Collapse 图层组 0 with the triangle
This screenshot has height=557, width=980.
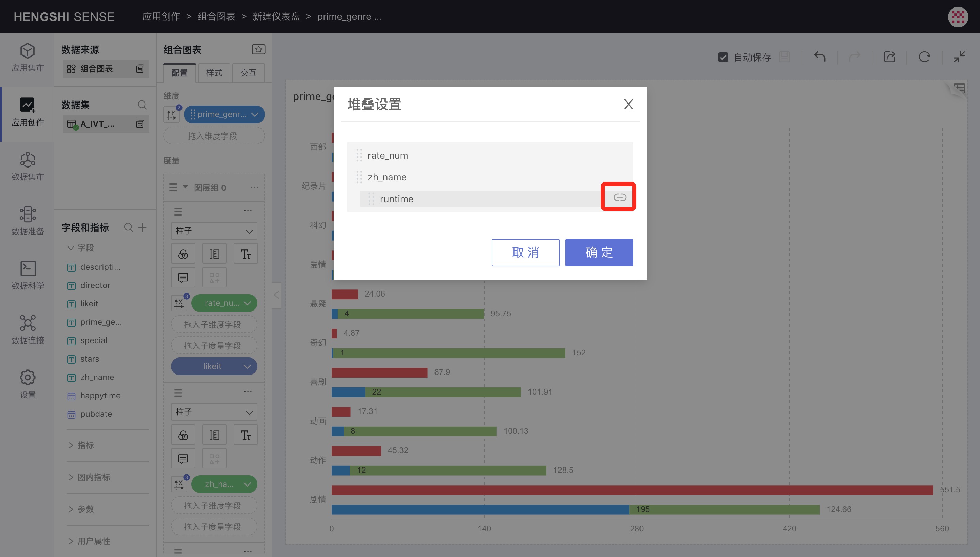coord(185,187)
